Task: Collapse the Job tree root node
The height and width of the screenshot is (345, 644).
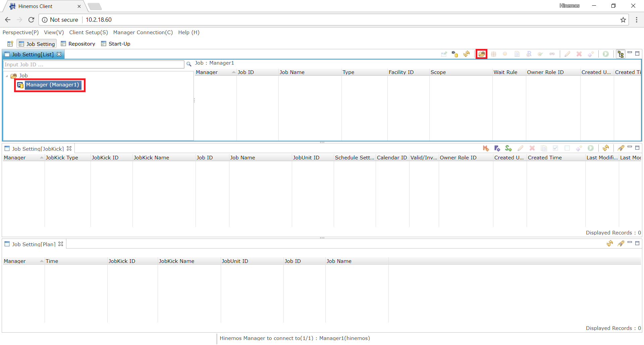Action: coord(7,76)
